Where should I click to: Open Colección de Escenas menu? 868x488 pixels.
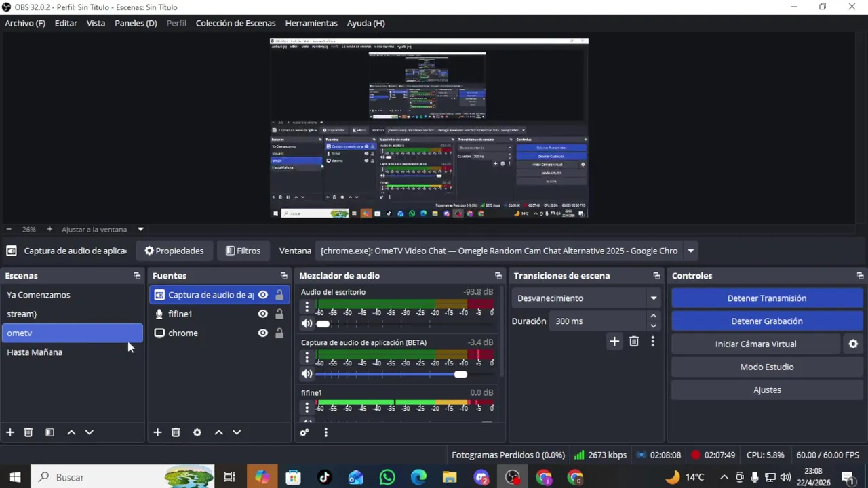pos(235,23)
